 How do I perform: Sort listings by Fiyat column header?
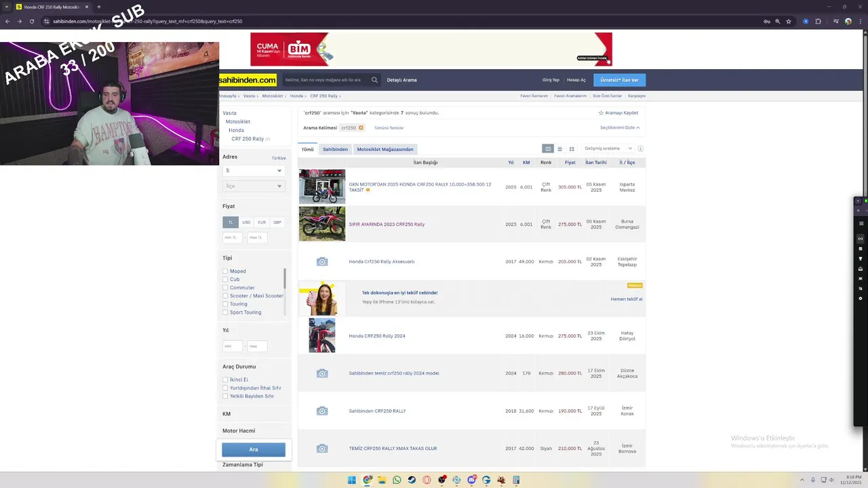click(x=570, y=163)
